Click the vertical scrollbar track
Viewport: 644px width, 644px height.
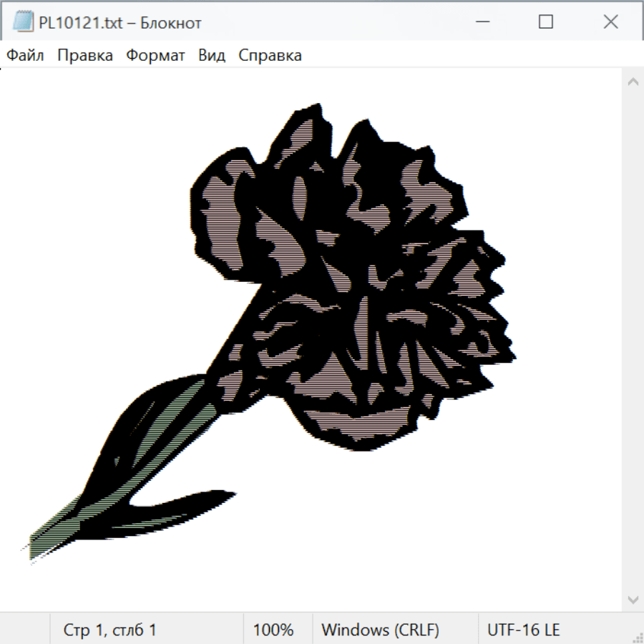pyautogui.click(x=633, y=340)
